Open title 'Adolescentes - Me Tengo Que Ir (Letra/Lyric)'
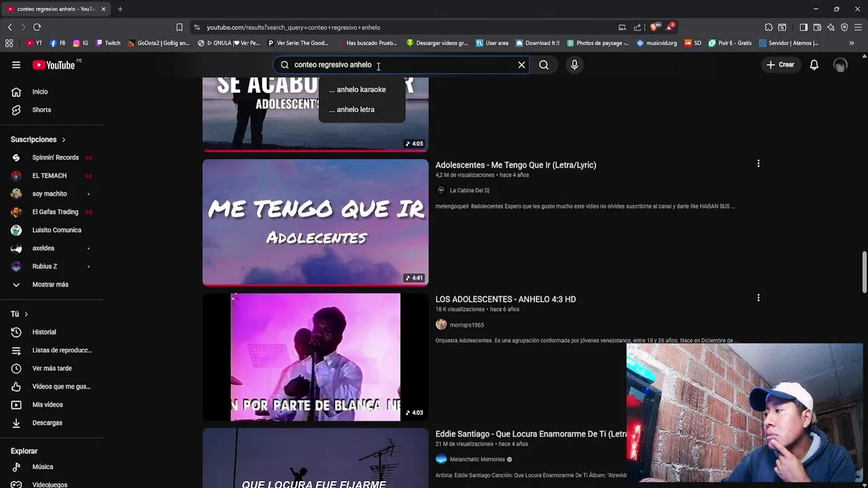Viewport: 868px width, 488px height. [515, 165]
